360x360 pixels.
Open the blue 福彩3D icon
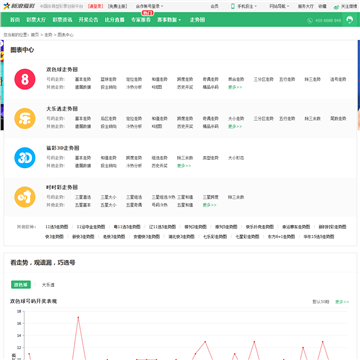point(25,158)
